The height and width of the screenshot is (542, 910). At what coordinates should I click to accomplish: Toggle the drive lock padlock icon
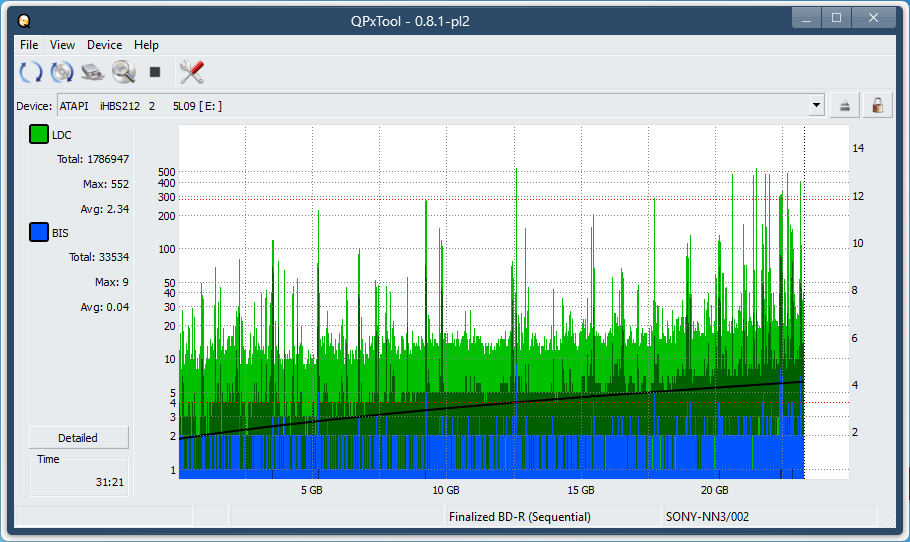(878, 106)
